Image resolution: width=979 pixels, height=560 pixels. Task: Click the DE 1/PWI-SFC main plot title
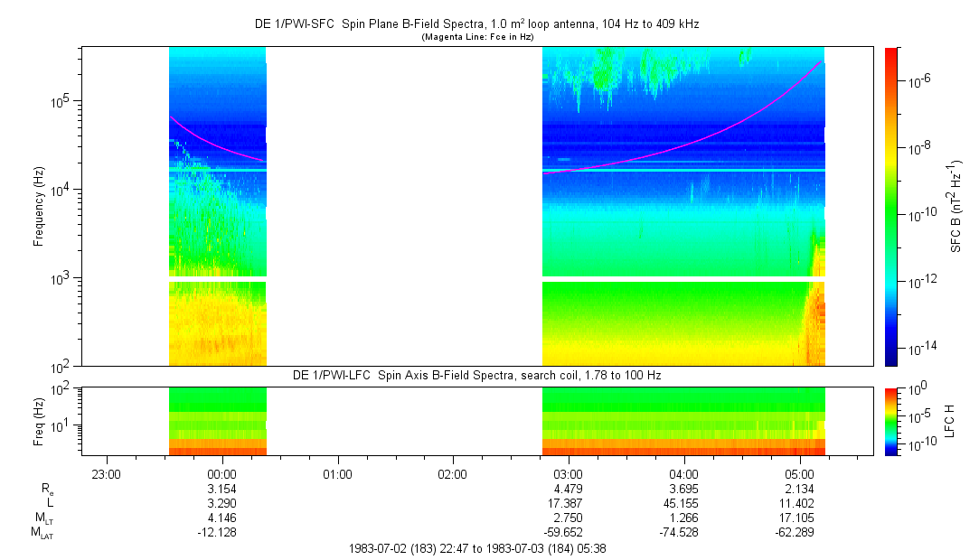point(478,25)
